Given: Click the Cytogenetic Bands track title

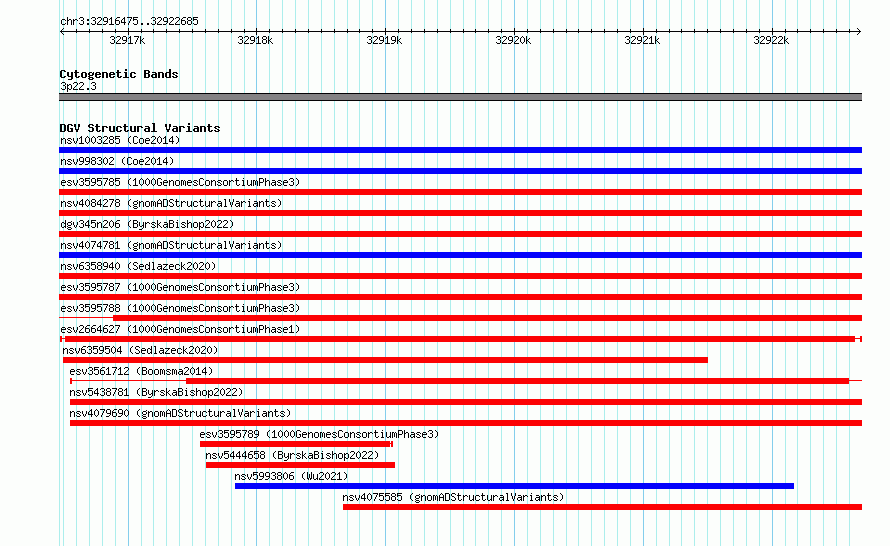Looking at the screenshot, I should coord(119,74).
